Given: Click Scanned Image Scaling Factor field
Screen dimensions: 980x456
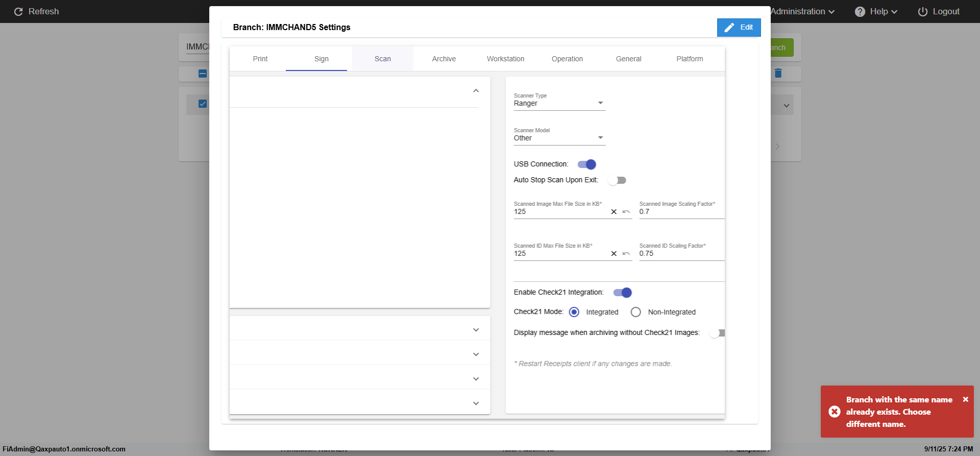Looking at the screenshot, I should tap(681, 211).
